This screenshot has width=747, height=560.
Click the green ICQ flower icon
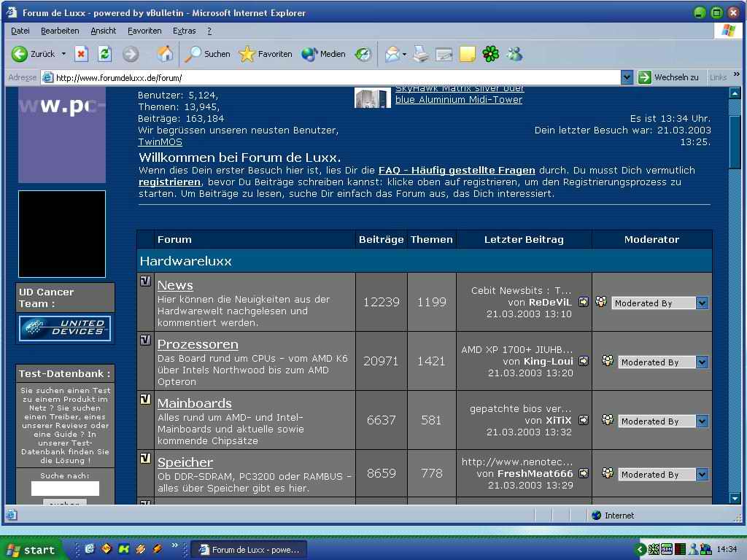pos(491,54)
